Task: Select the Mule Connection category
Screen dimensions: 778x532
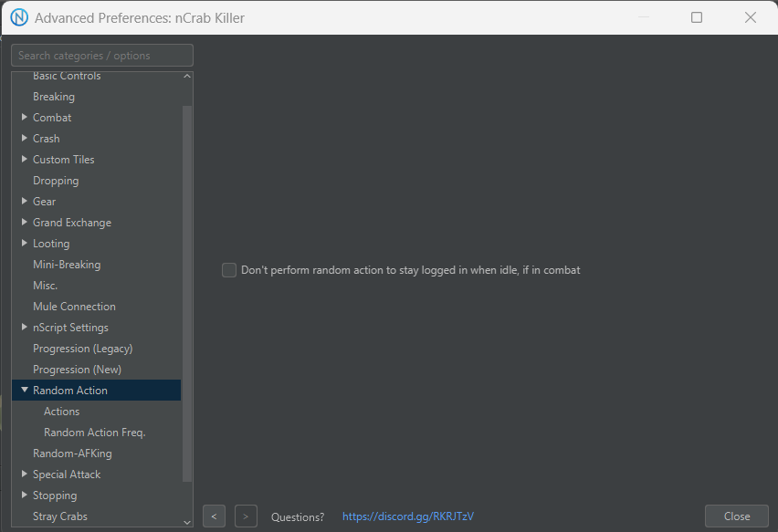Action: [74, 307]
